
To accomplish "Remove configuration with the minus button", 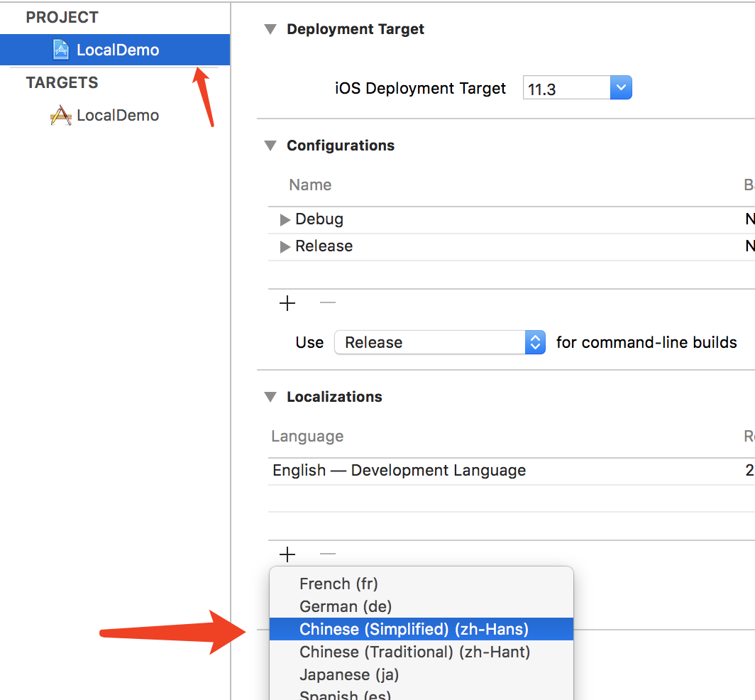I will tap(327, 303).
